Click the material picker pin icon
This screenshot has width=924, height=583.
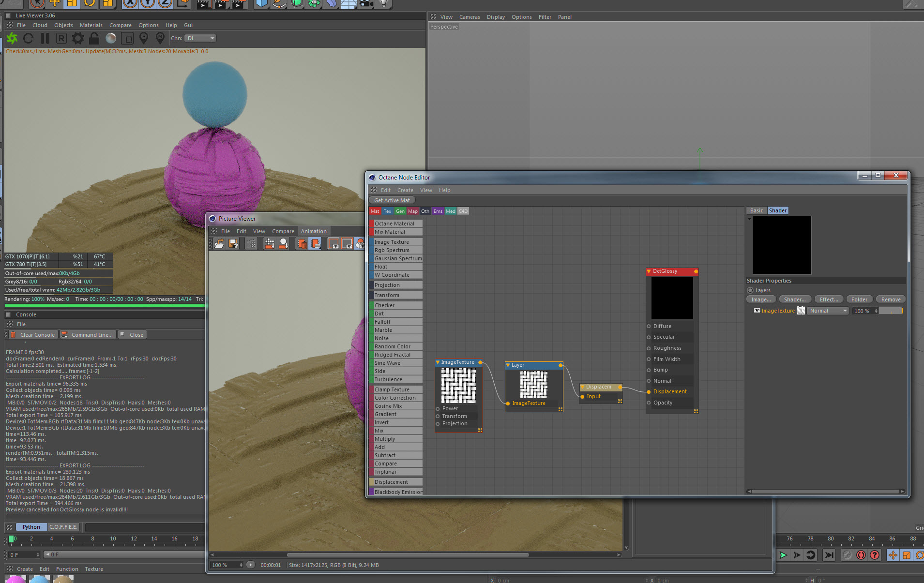[x=160, y=38]
